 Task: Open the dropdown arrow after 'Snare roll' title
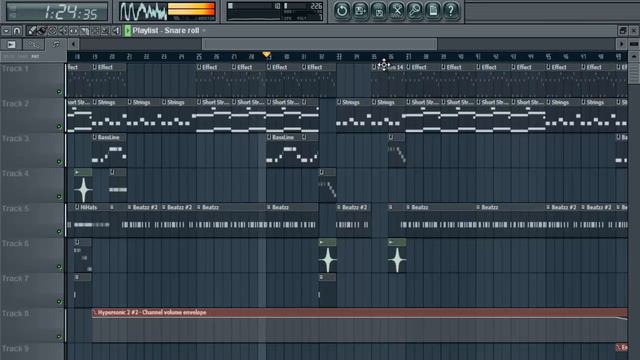[x=204, y=31]
